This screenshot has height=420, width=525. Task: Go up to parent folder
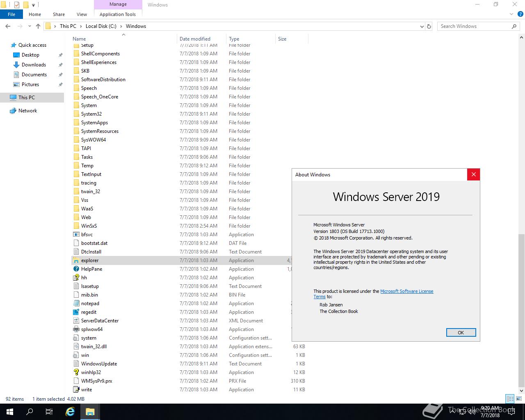pos(38,26)
